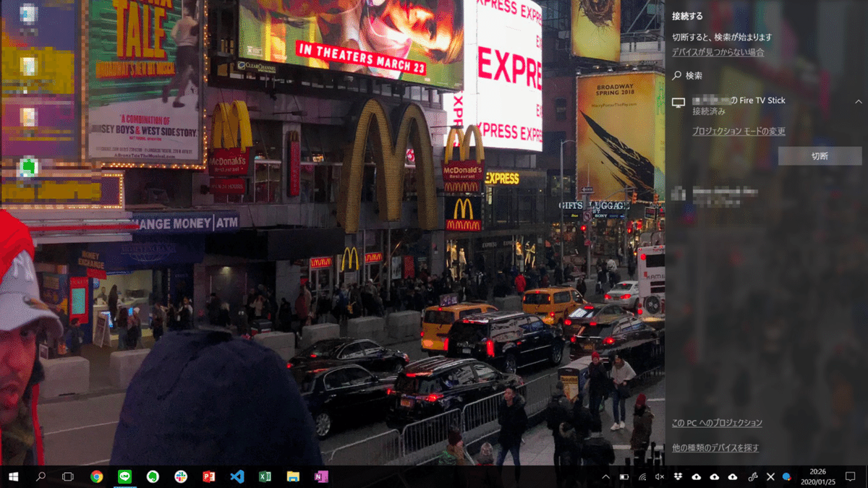
Task: Collapse the Fire TV Stick entry chevron
Action: [859, 102]
